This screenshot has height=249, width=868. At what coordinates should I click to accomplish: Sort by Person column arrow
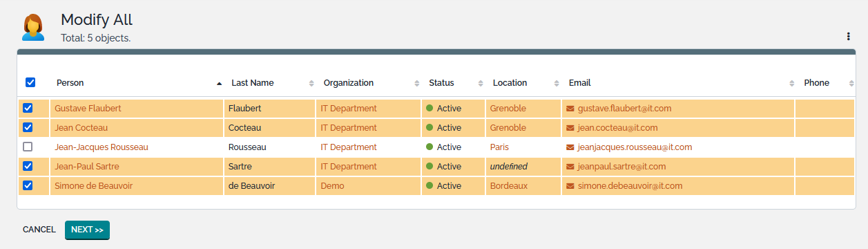[219, 83]
